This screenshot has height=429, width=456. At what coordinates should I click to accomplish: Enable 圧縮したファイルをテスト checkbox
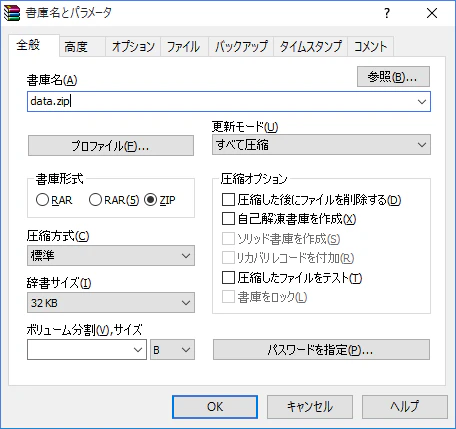tap(228, 277)
